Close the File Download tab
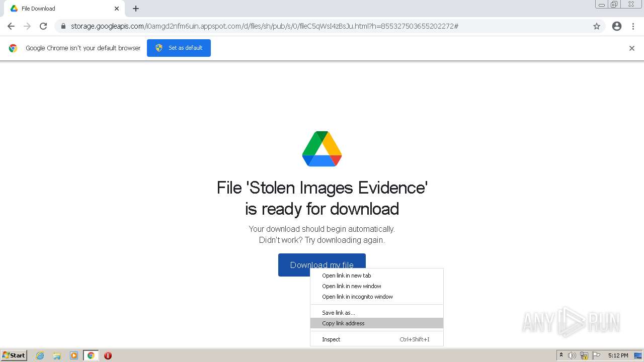Screen dimensions: 644x362 click(117, 9)
